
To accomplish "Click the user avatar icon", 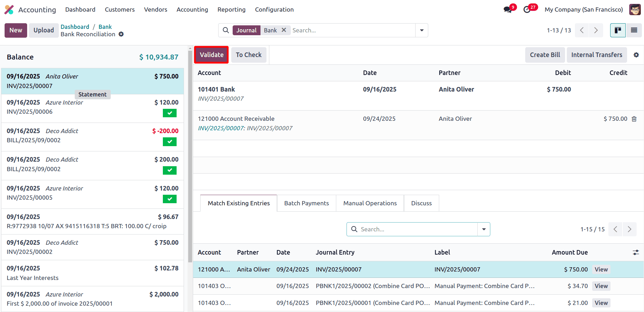I will tap(635, 10).
